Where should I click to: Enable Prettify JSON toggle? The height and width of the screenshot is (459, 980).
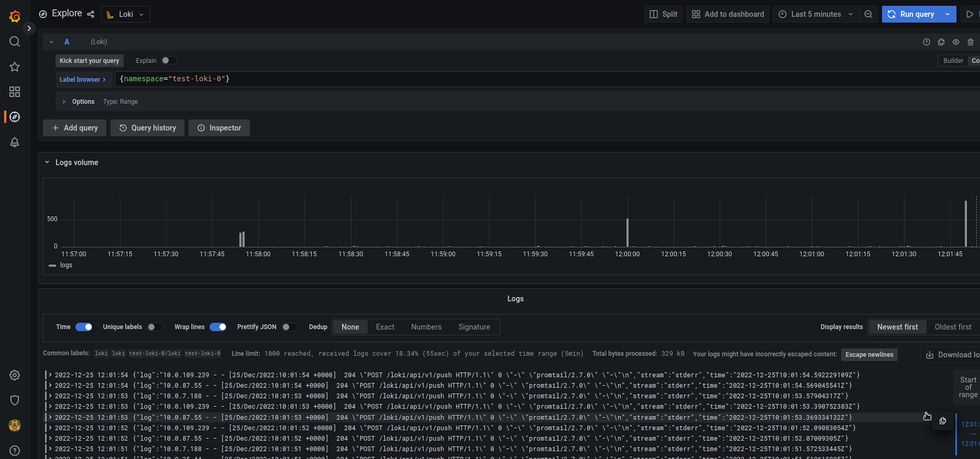(289, 327)
